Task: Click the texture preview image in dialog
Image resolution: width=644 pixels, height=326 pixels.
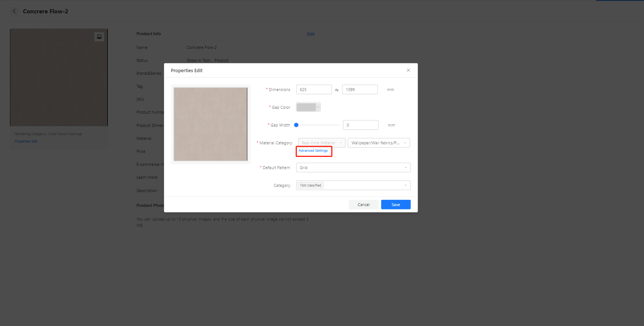Action: coord(210,124)
